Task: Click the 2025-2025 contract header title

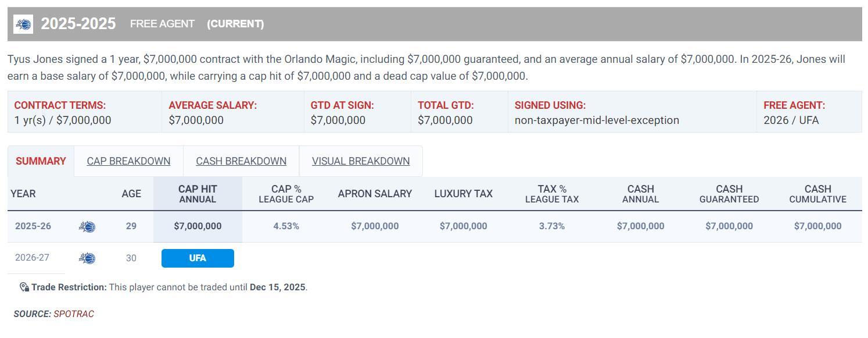Action: point(78,24)
